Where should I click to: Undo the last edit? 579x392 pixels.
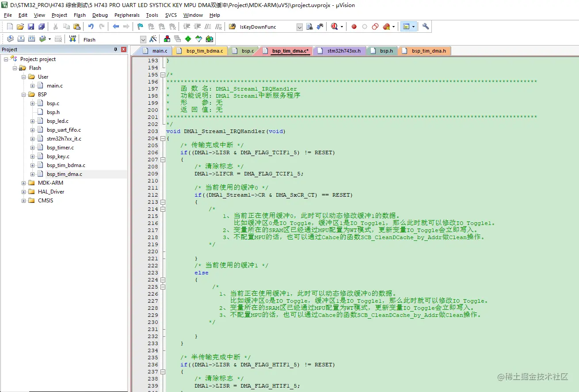coord(91,27)
